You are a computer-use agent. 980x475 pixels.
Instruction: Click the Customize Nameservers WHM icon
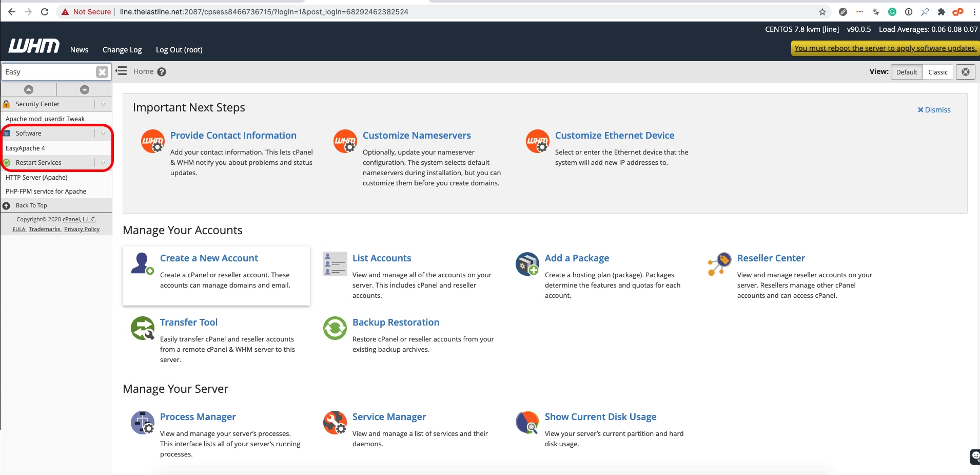point(345,141)
